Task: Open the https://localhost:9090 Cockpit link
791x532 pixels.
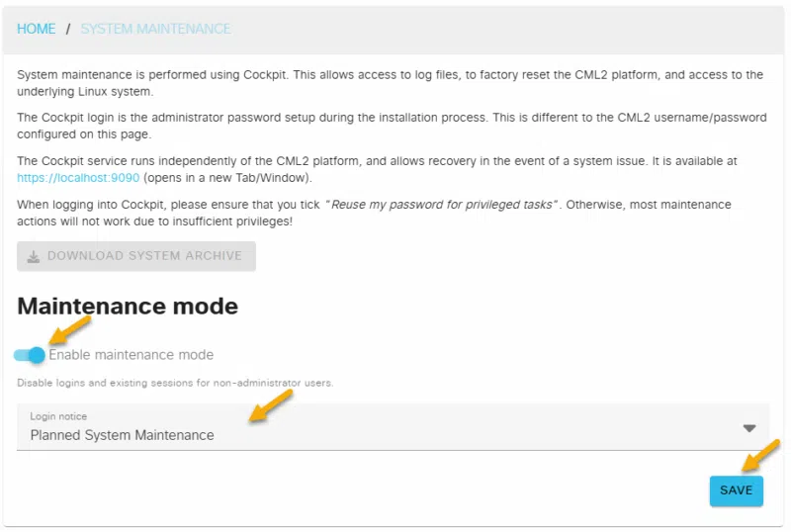Action: pyautogui.click(x=79, y=178)
